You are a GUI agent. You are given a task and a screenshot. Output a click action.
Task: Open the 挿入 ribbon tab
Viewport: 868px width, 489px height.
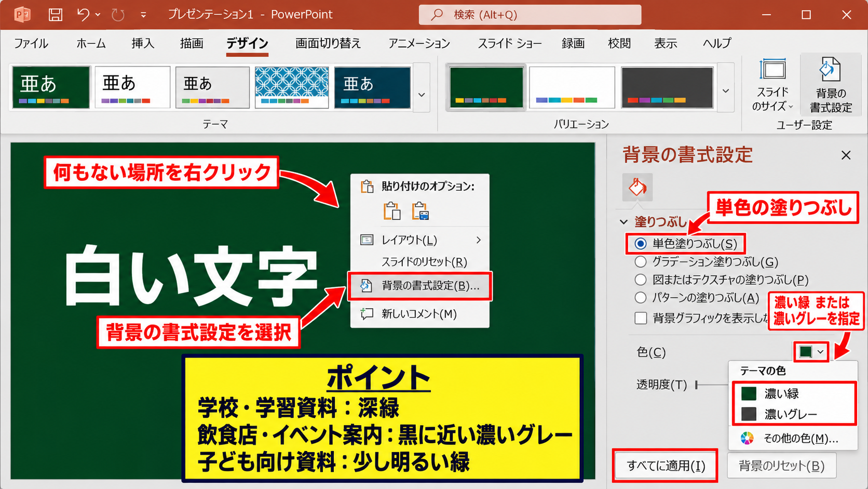coord(143,43)
